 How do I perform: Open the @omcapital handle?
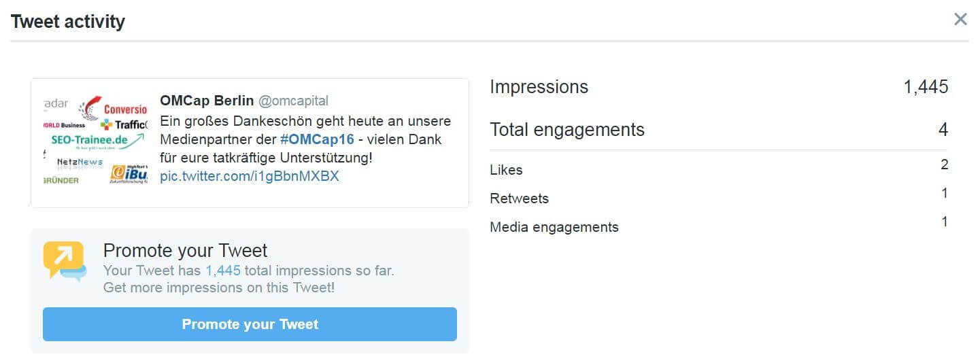click(x=293, y=101)
